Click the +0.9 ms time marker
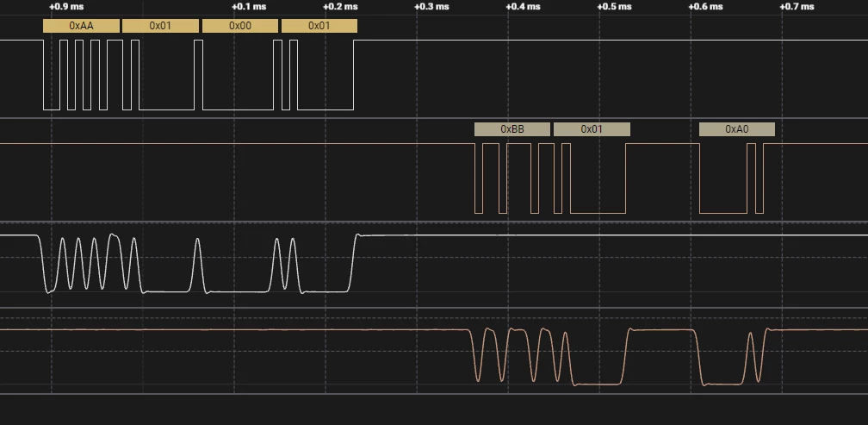Image resolution: width=868 pixels, height=425 pixels. coord(66,7)
